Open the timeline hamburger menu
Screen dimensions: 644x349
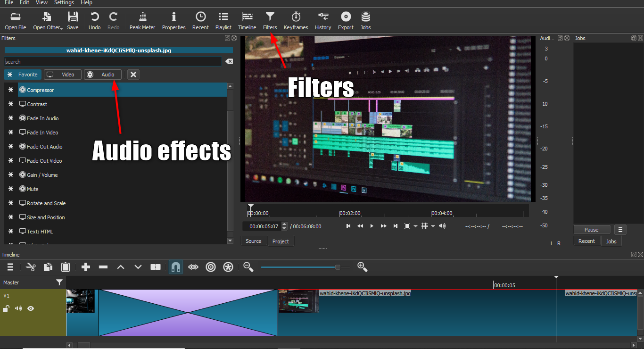[10, 267]
